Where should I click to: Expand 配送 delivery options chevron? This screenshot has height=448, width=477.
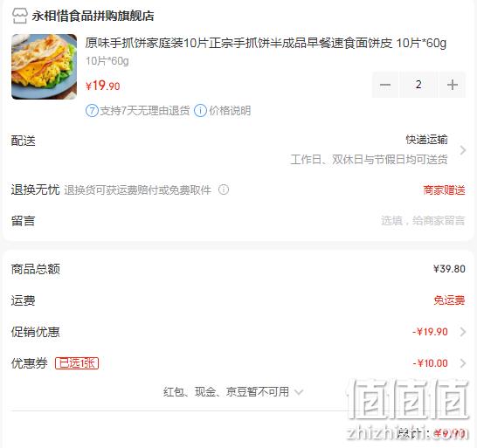tap(463, 150)
